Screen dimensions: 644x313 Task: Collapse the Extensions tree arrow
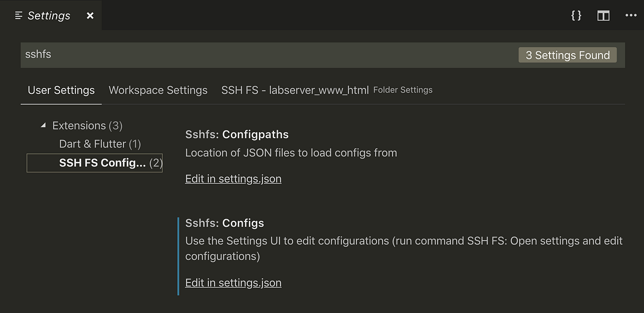tap(43, 125)
